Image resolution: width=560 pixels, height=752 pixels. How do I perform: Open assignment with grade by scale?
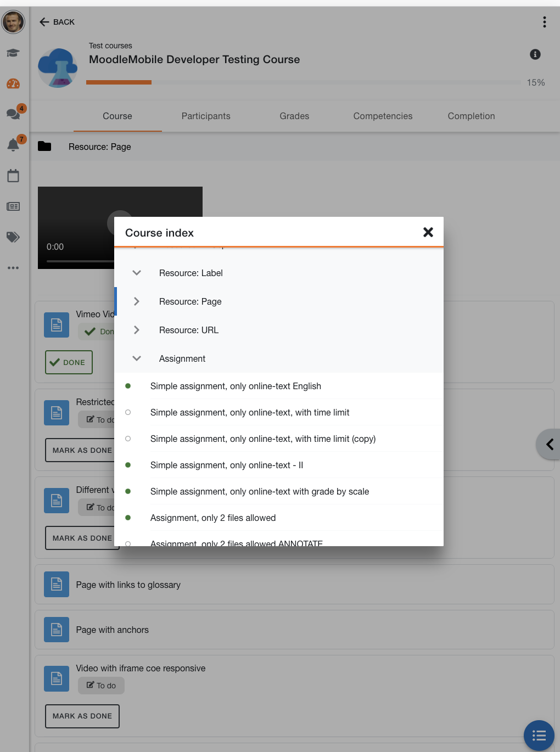tap(279, 491)
